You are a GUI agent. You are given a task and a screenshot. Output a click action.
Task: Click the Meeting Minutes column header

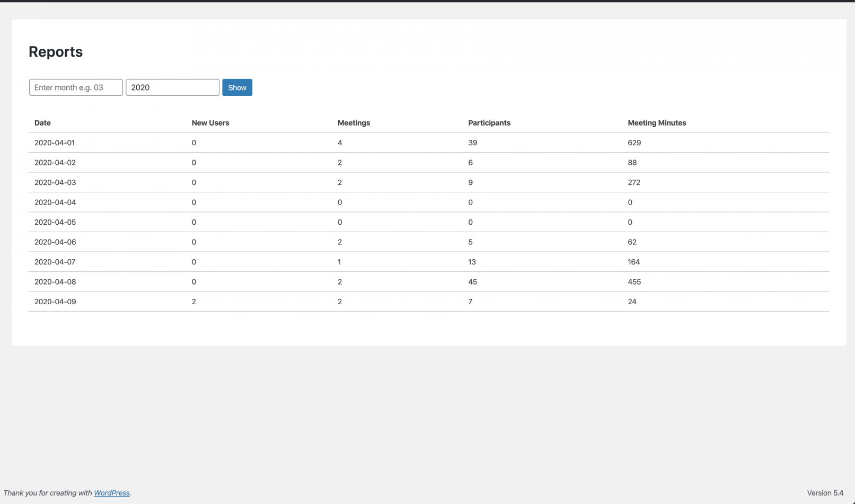[657, 123]
